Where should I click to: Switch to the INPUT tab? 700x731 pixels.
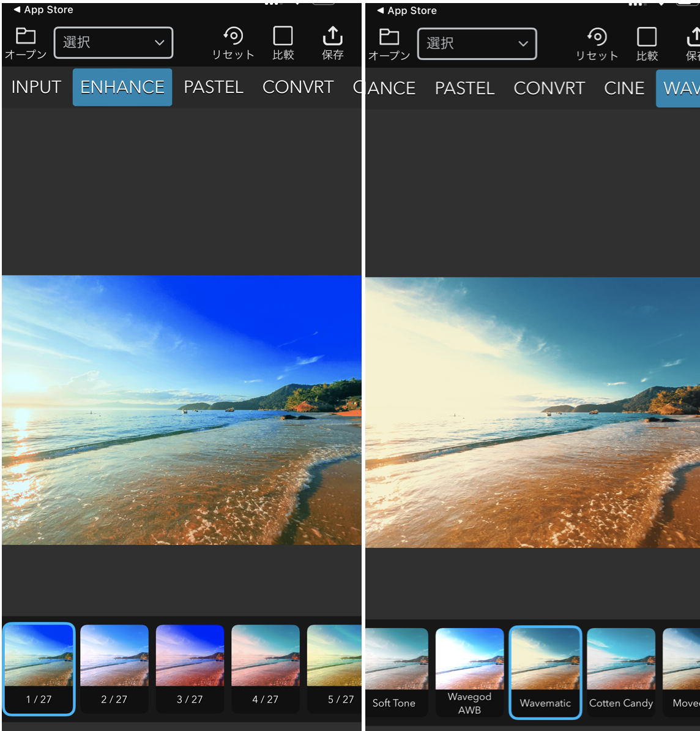point(36,88)
